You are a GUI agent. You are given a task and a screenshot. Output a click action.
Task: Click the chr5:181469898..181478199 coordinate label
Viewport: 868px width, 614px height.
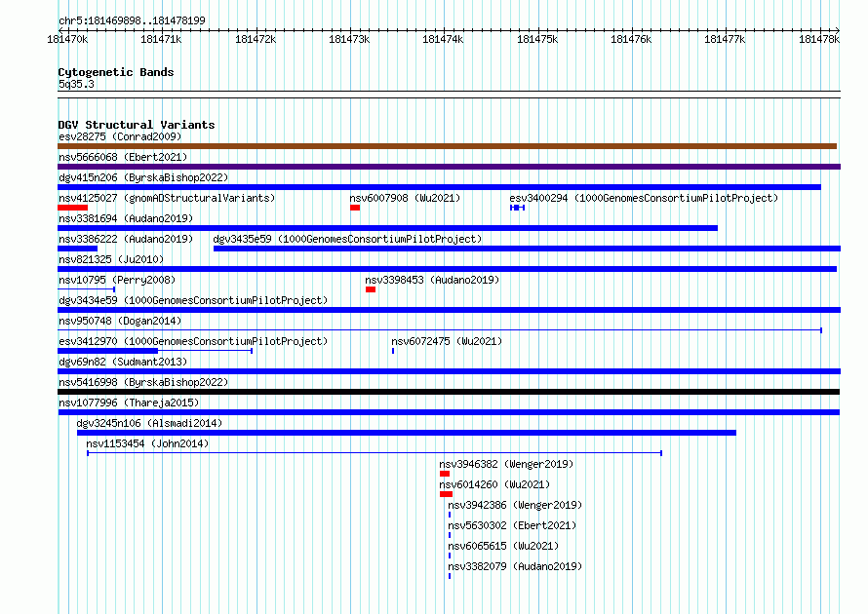click(132, 20)
